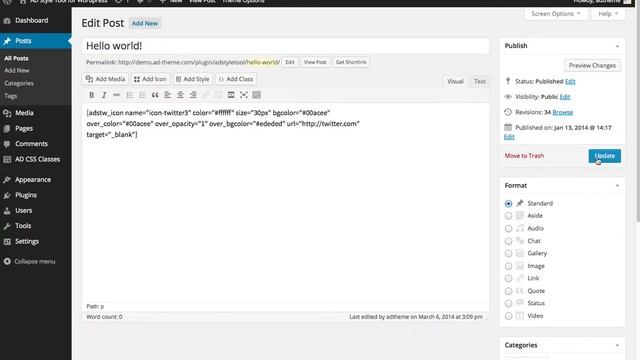Insert a bulleted list

point(129,95)
